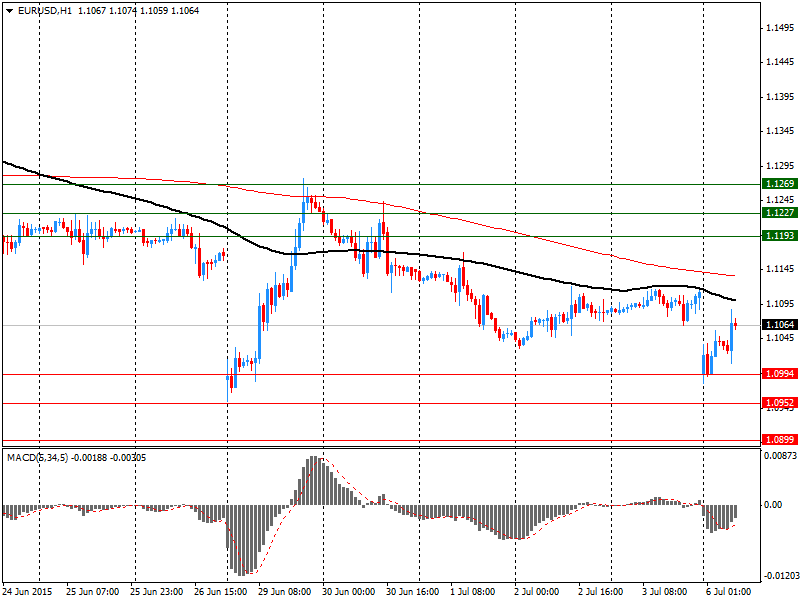
Task: Click the 25 Jun 23:00 time label
Action: 157,592
